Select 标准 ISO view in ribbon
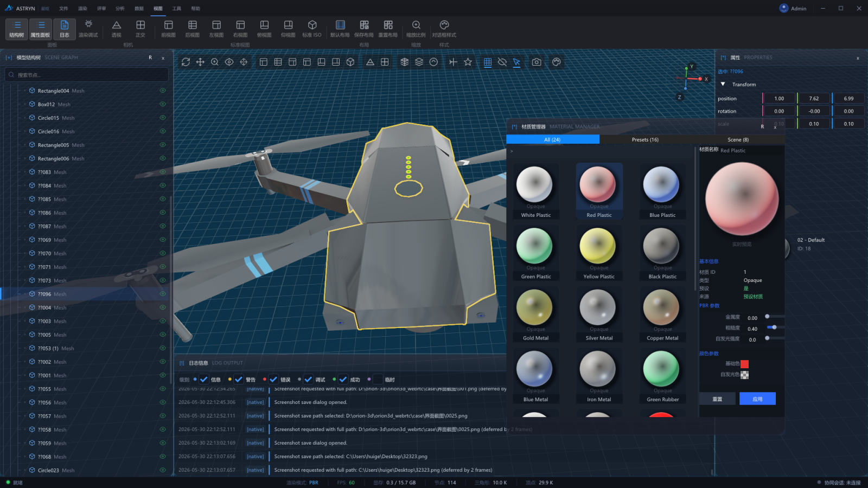This screenshot has width=868, height=488. (312, 29)
